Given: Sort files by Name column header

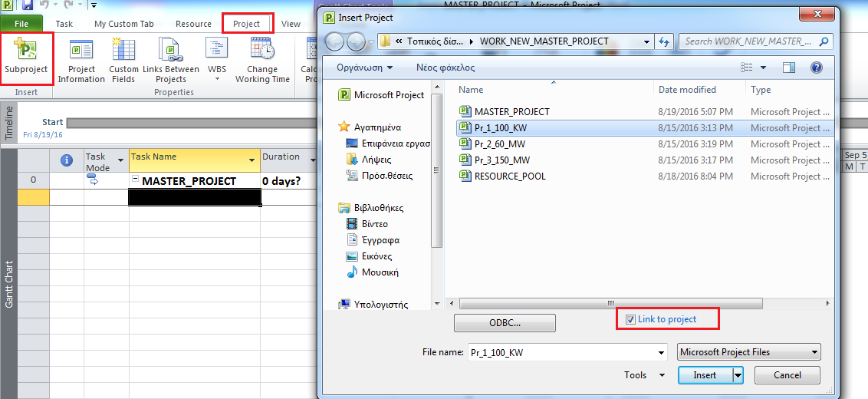Looking at the screenshot, I should (x=471, y=89).
